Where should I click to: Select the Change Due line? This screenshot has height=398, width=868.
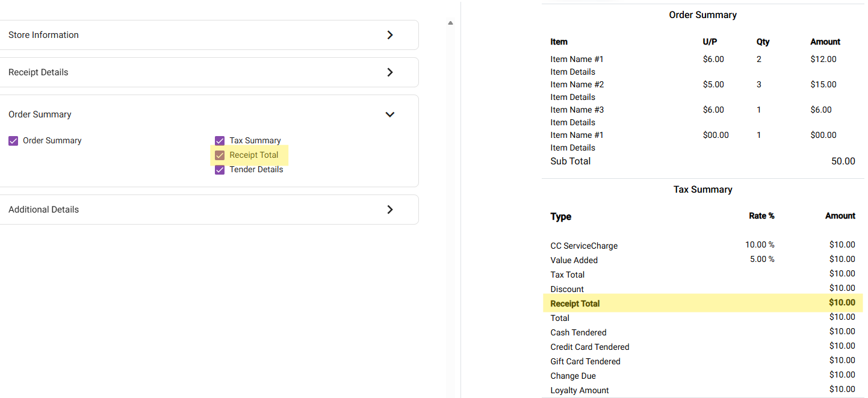[573, 376]
